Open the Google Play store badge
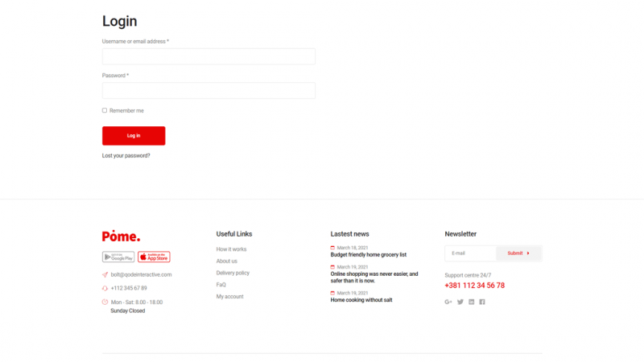 click(x=118, y=257)
